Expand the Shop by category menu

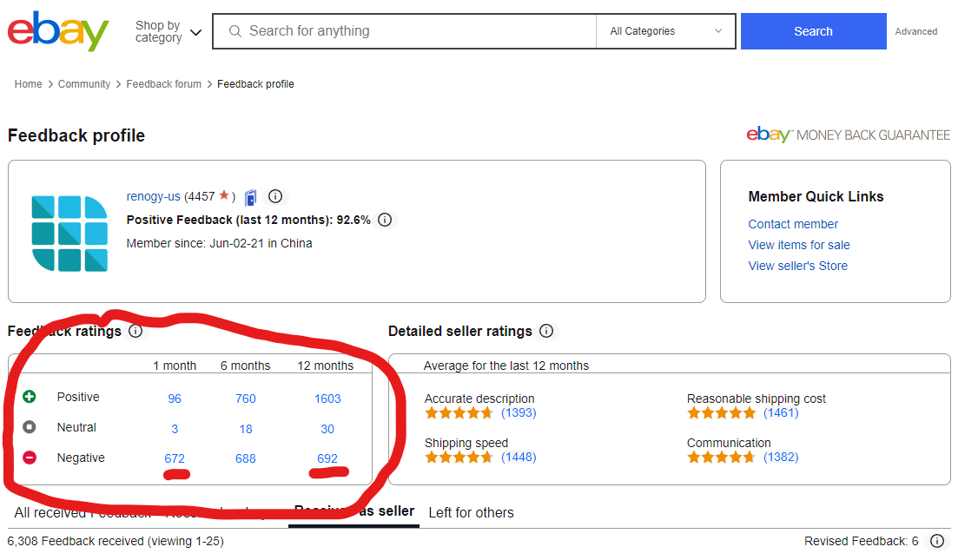coord(169,31)
